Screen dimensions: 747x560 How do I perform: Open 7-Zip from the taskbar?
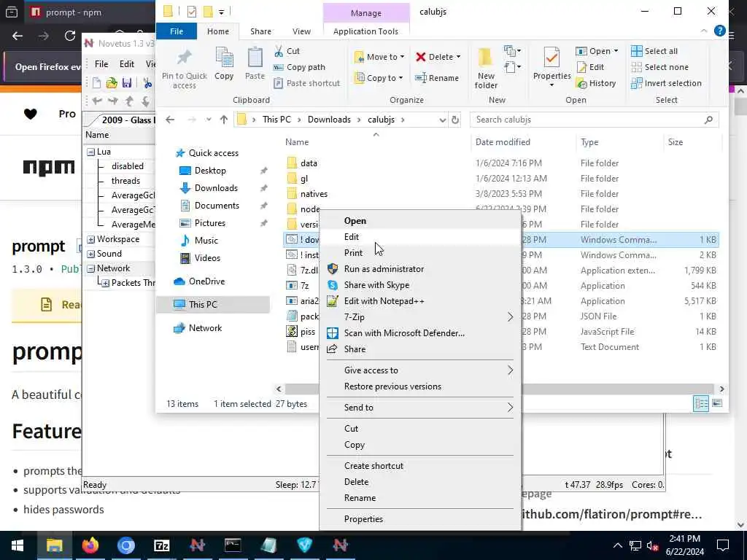tap(161, 545)
